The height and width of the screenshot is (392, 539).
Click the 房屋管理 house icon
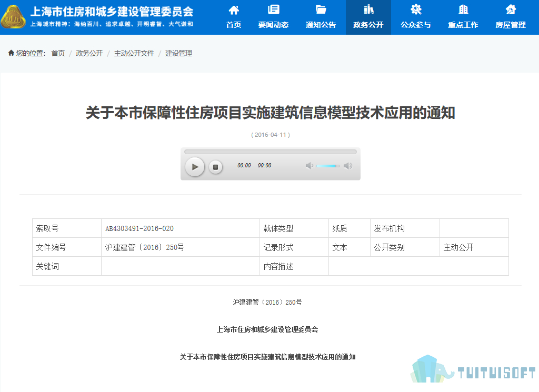pos(511,9)
